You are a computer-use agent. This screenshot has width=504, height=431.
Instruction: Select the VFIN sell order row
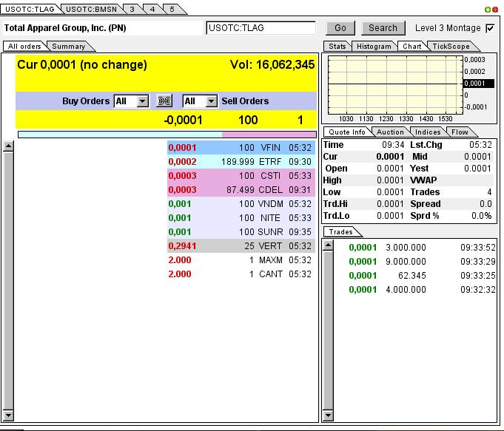(241, 148)
